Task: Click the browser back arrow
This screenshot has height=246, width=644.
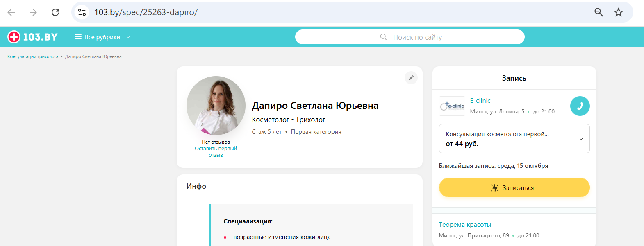Action: [x=11, y=12]
